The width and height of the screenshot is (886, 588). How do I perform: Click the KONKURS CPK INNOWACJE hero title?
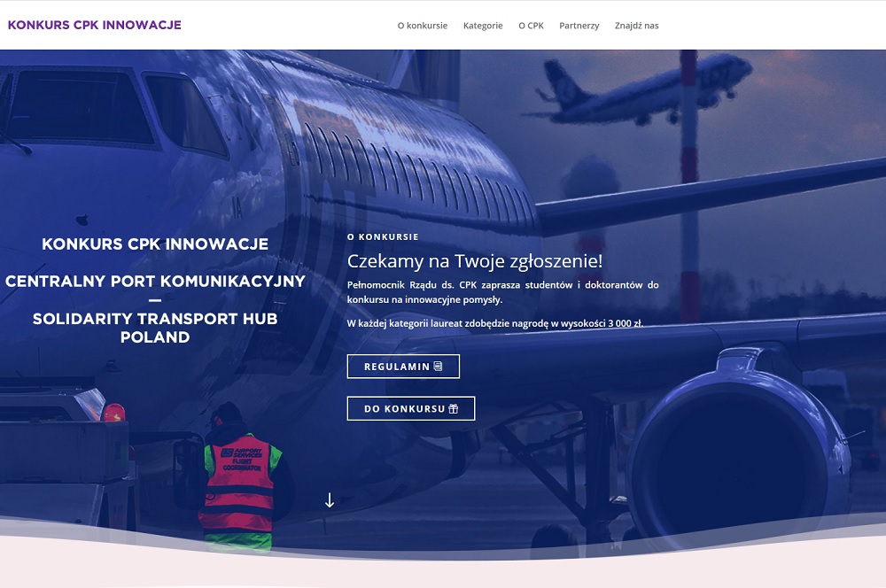(x=155, y=244)
